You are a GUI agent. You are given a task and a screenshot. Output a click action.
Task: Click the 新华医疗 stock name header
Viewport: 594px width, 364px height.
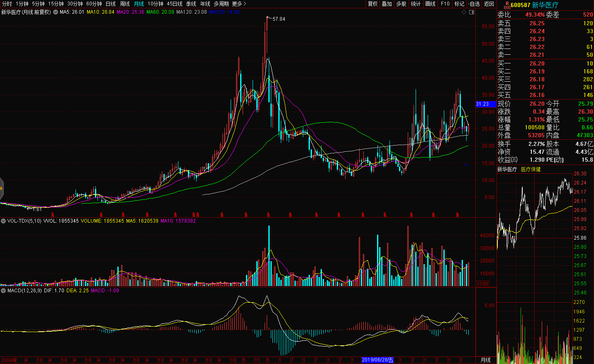[x=545, y=5]
